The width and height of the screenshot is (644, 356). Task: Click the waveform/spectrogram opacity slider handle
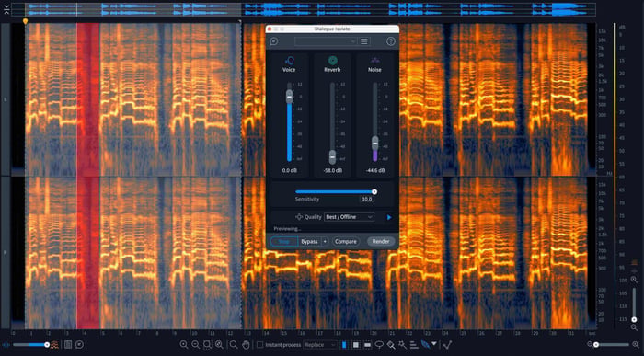click(47, 345)
